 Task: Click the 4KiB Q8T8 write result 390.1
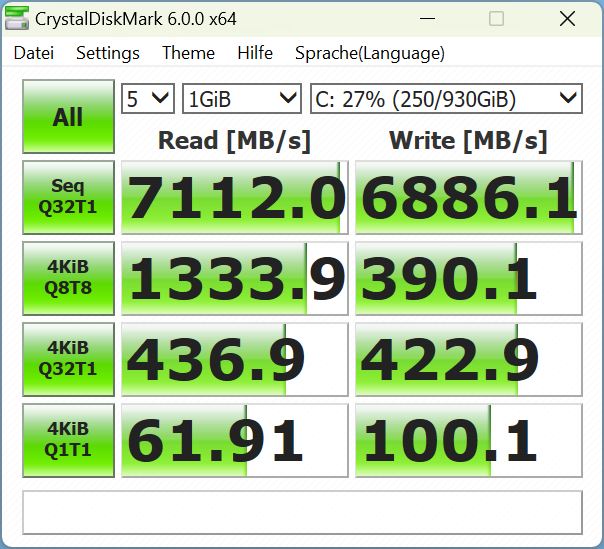point(469,279)
